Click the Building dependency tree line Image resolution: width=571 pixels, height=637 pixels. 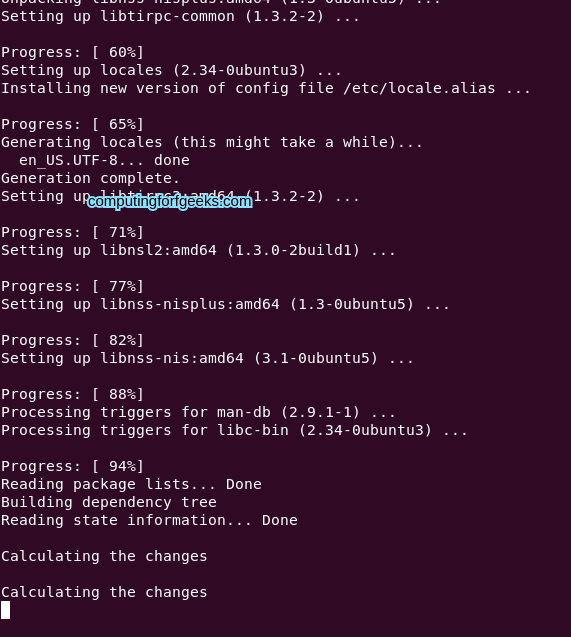point(109,502)
